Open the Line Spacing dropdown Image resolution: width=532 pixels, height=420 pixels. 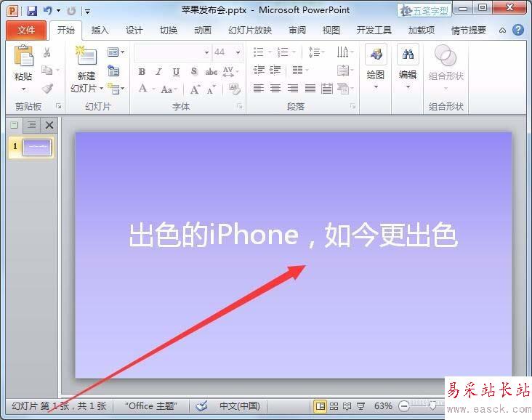coord(316,52)
